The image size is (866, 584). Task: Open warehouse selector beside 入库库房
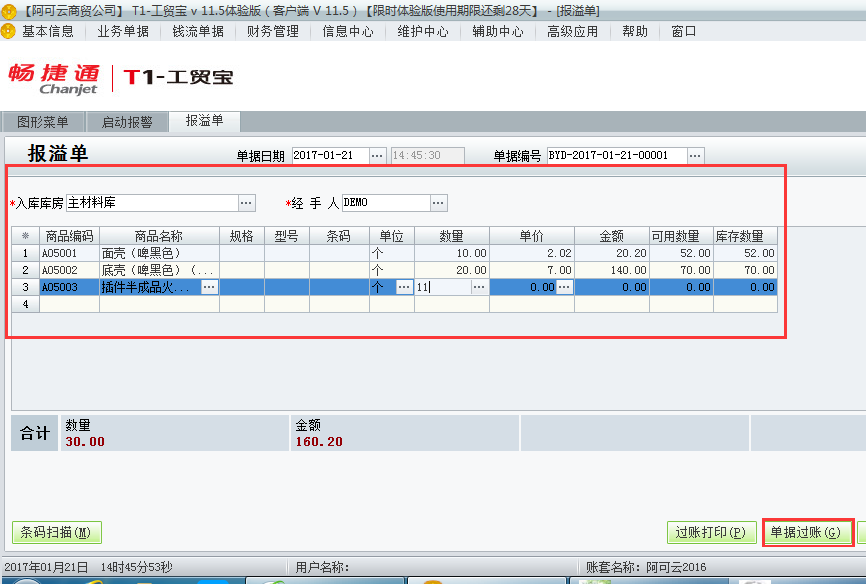coord(246,203)
